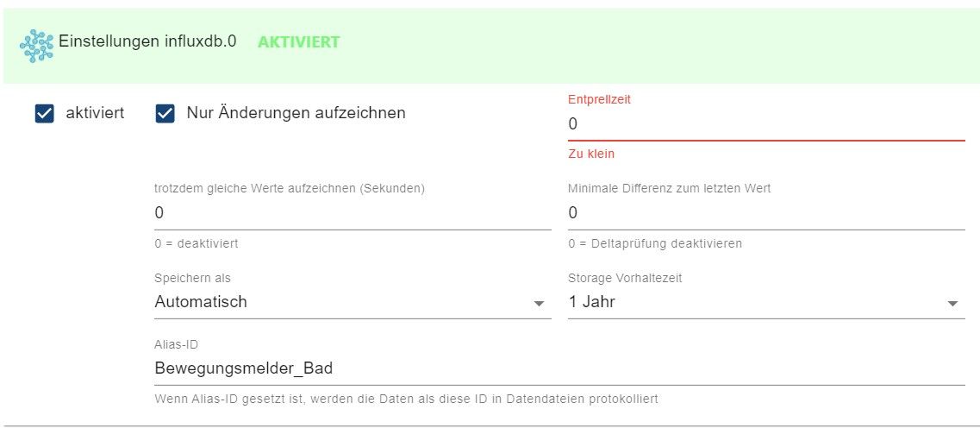
Task: Click the green AKTIVIERT status label
Action: coord(298,41)
